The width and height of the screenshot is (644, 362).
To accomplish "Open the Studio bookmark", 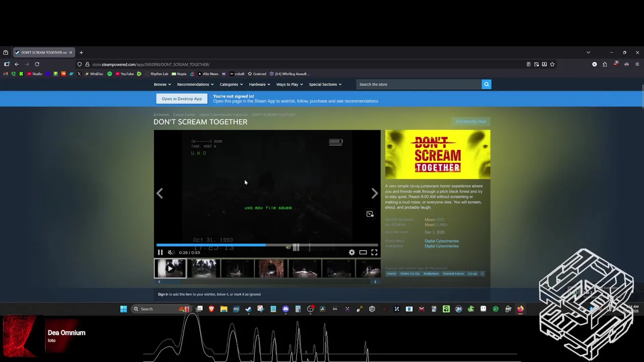I will [34, 74].
